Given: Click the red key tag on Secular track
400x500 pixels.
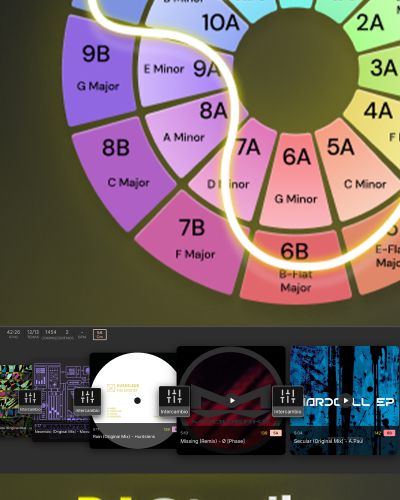Looking at the screenshot, I should click(x=389, y=433).
